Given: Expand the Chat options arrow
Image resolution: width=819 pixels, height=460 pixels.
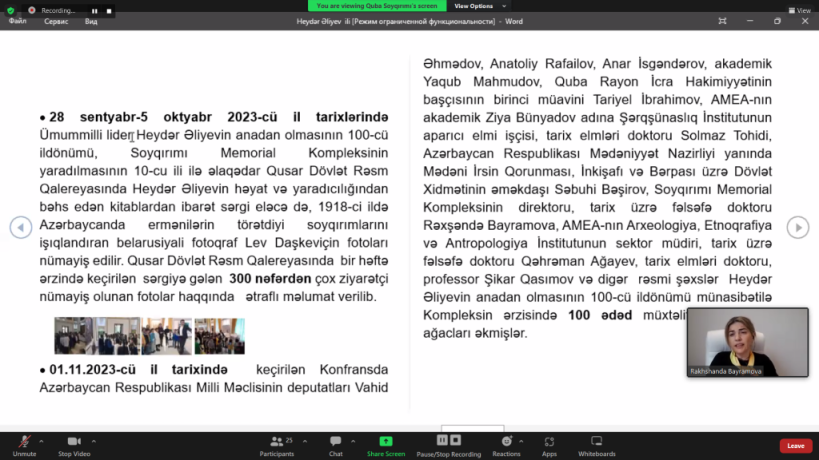Looking at the screenshot, I should (353, 442).
